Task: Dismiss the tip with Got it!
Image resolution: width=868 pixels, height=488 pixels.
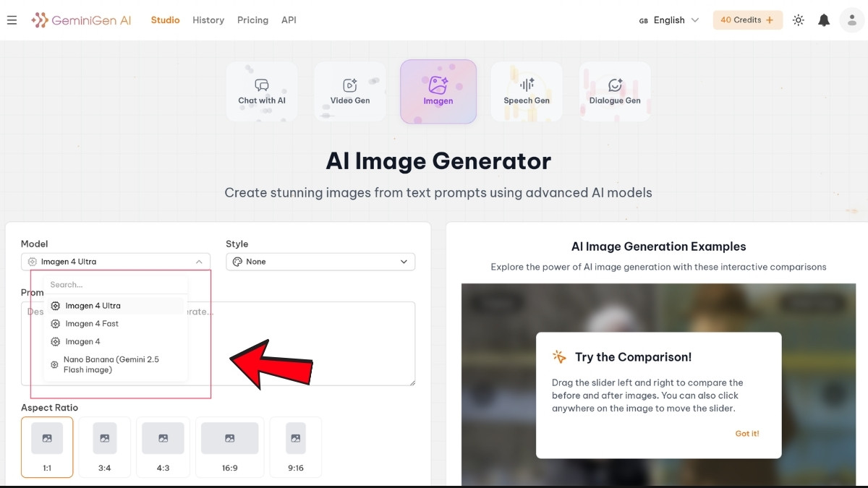Action: [x=746, y=434]
